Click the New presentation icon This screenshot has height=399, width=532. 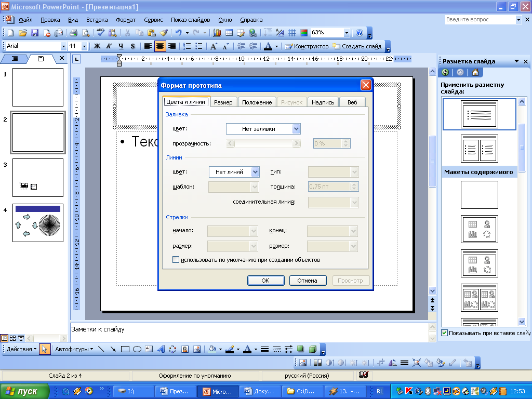(x=10, y=33)
